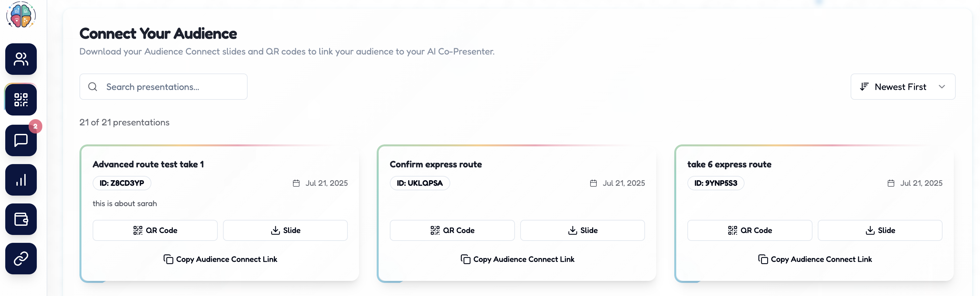Click the magnifier icon in search box

pyautogui.click(x=92, y=87)
